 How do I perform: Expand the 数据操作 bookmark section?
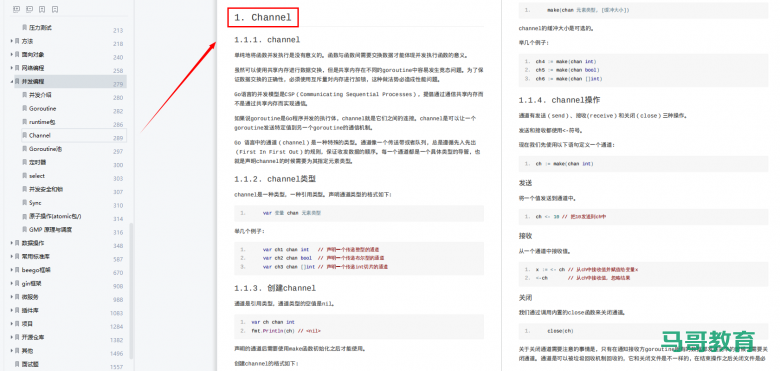[x=11, y=243]
